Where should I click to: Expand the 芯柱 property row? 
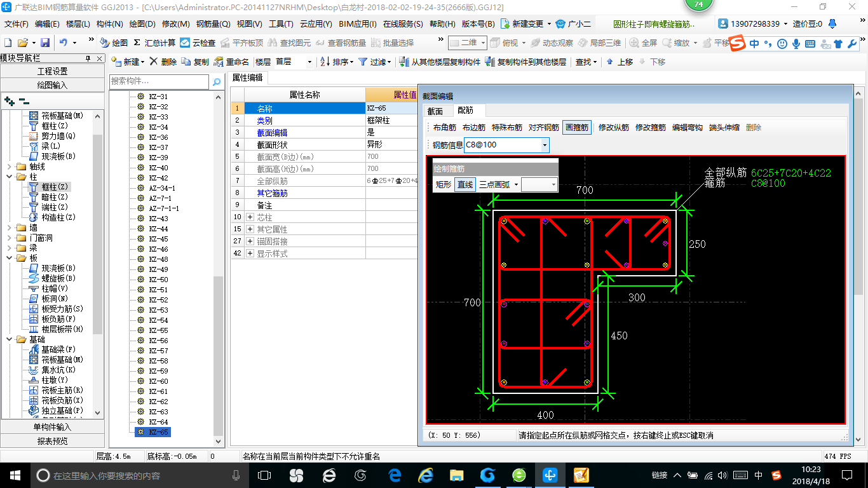[x=250, y=217]
